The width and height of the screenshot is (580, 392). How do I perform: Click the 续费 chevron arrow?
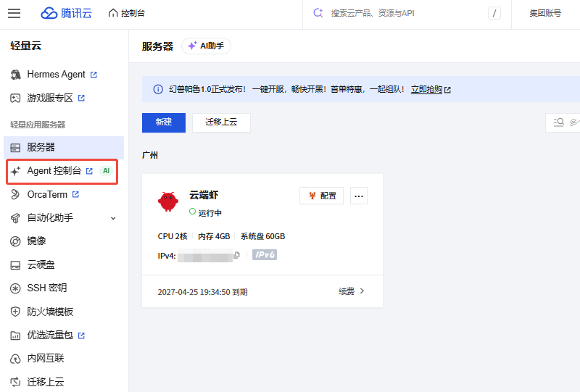[x=362, y=291]
